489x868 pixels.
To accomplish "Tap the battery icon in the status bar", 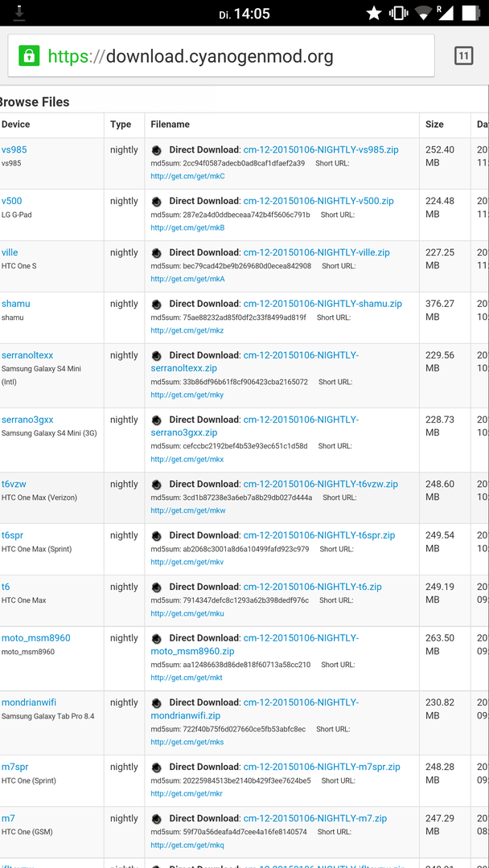I will [470, 13].
